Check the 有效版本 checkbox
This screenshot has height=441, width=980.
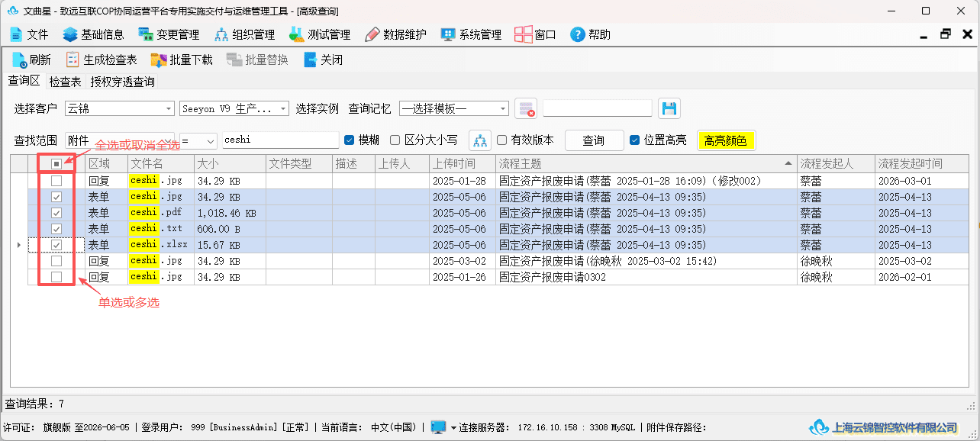tap(502, 140)
